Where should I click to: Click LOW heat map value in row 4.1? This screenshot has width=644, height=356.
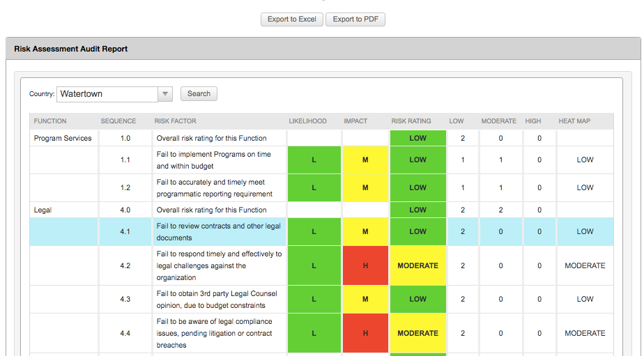(585, 231)
